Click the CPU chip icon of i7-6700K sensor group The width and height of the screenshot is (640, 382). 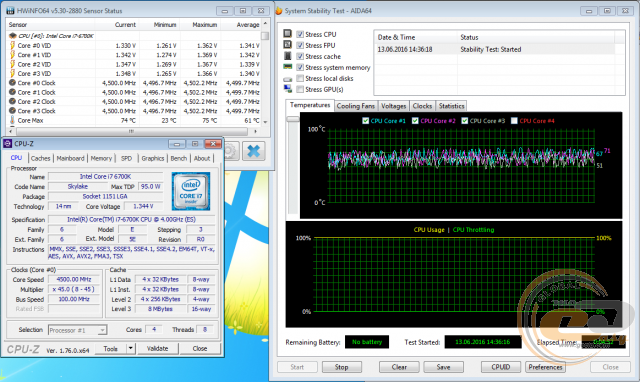[x=13, y=36]
